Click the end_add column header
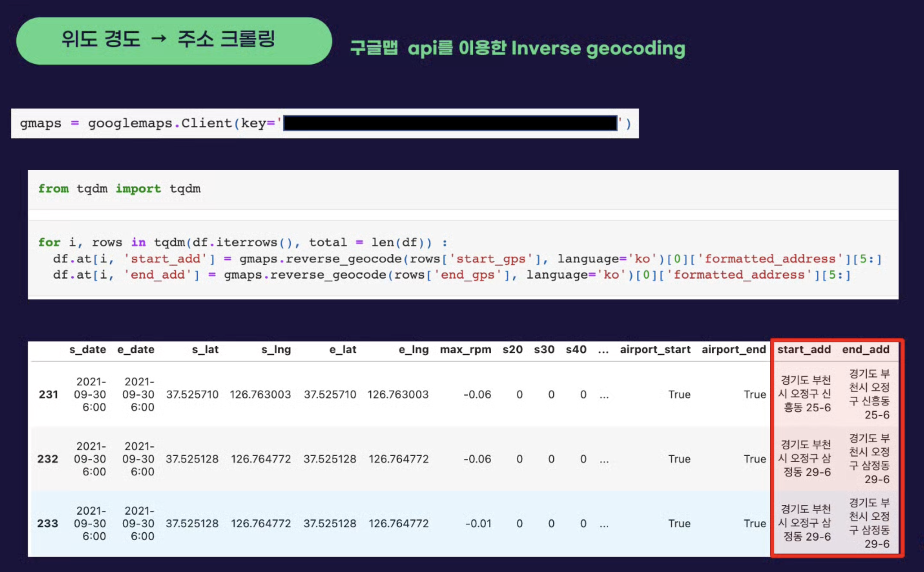924x572 pixels. click(x=865, y=350)
